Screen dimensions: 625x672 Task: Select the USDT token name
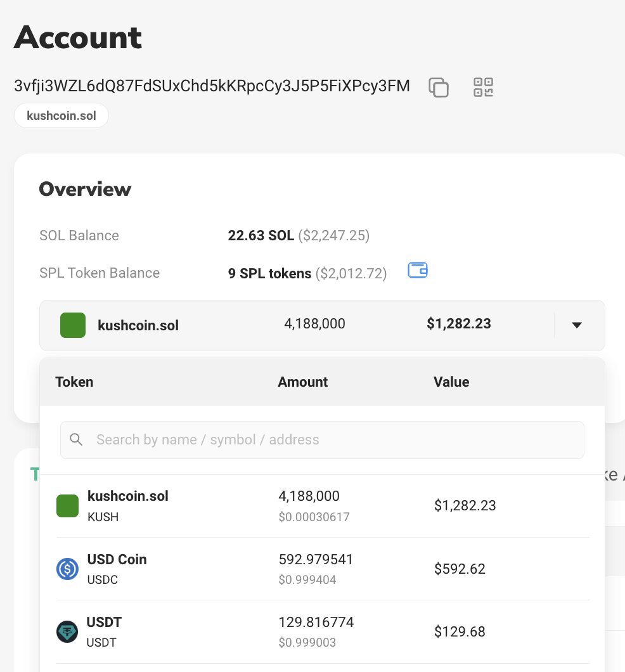pyautogui.click(x=104, y=622)
